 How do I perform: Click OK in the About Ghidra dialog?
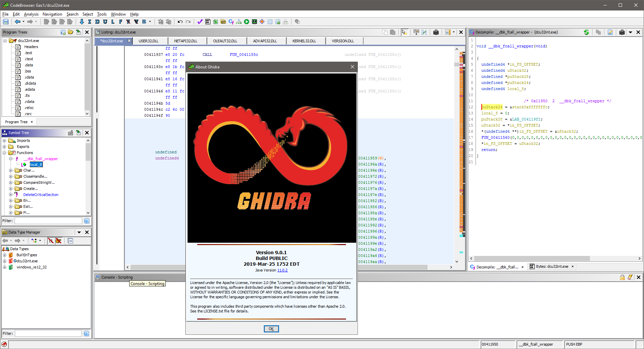pyautogui.click(x=271, y=329)
